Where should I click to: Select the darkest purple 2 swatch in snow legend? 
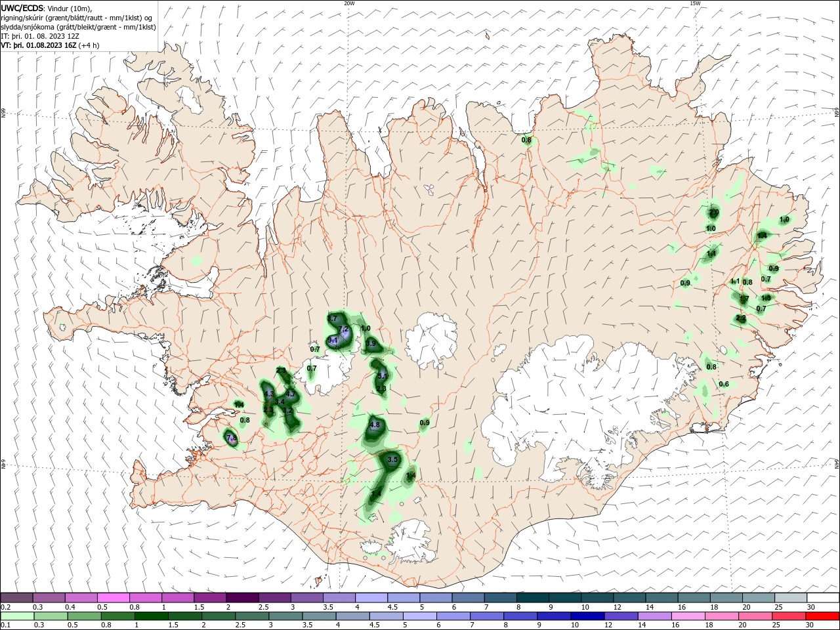click(x=242, y=598)
